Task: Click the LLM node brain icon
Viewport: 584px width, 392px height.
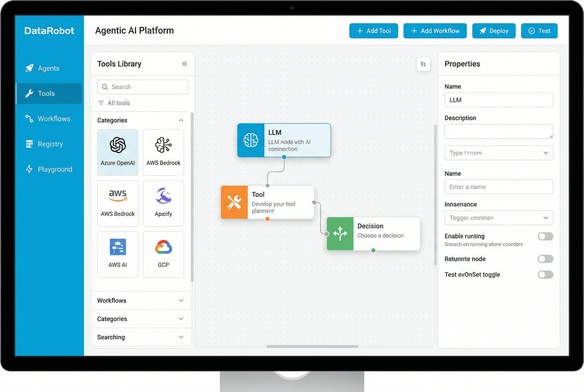Action: pyautogui.click(x=251, y=140)
